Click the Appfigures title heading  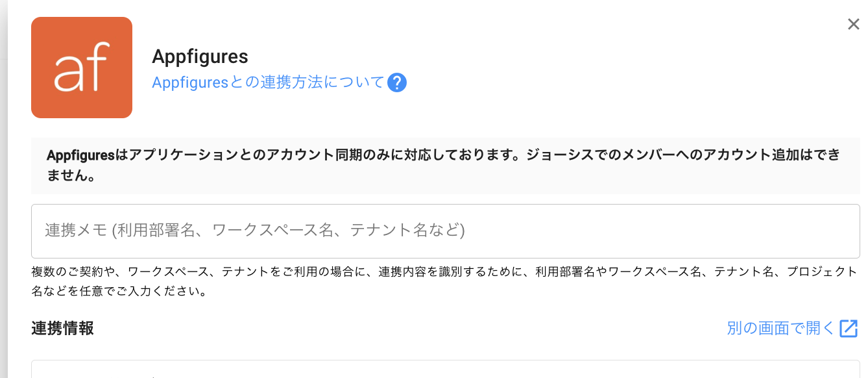click(200, 57)
